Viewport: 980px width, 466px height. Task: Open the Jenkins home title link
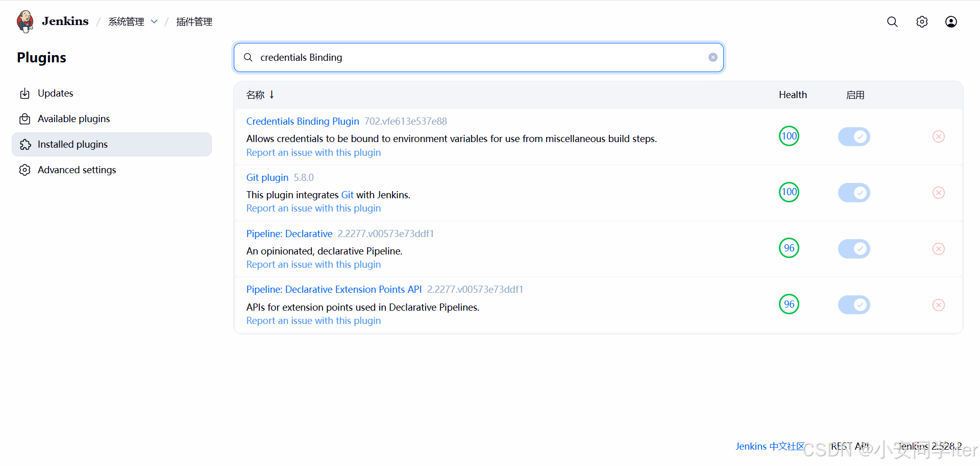(x=65, y=21)
